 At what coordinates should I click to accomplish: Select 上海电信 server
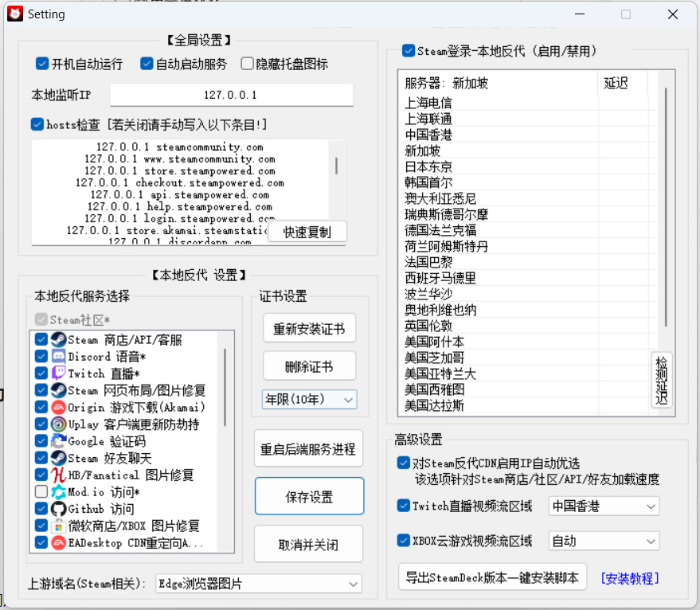coord(526,103)
